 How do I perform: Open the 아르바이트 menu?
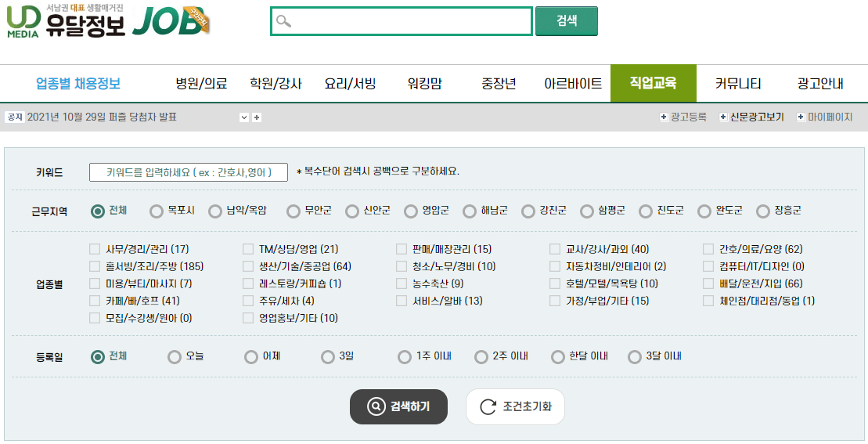[573, 84]
